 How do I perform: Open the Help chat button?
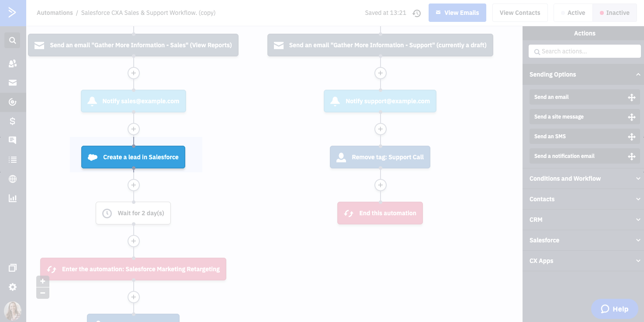pyautogui.click(x=614, y=309)
